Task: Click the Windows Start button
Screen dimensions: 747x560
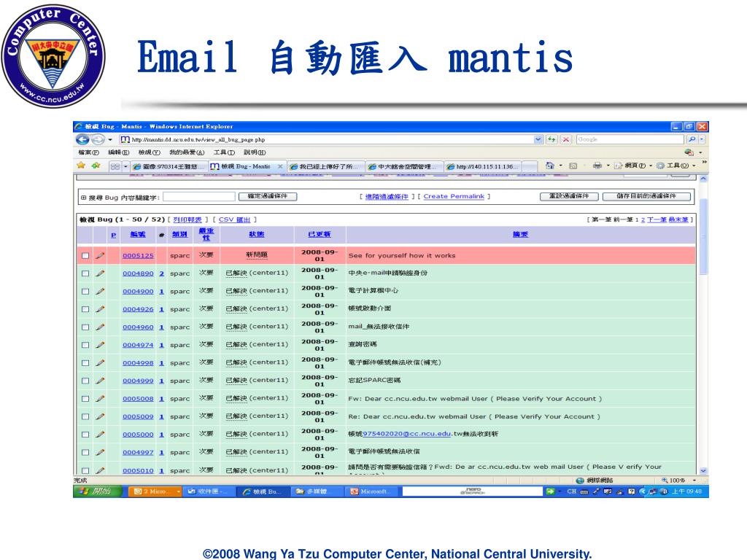Action: [x=98, y=491]
